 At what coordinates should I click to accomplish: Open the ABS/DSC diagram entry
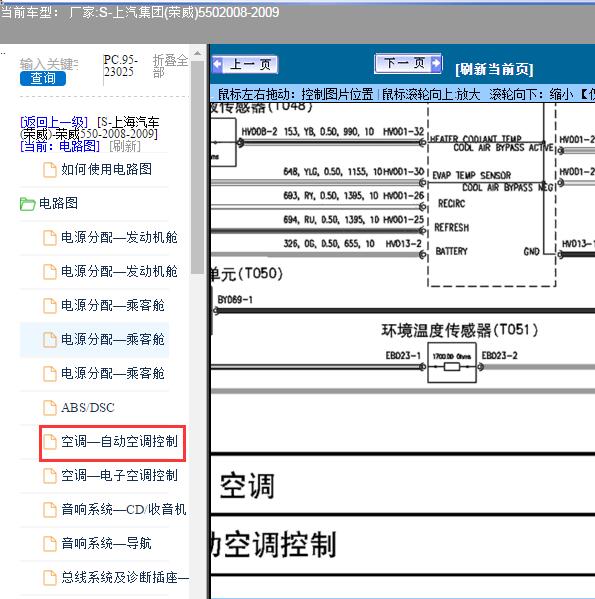(x=88, y=408)
